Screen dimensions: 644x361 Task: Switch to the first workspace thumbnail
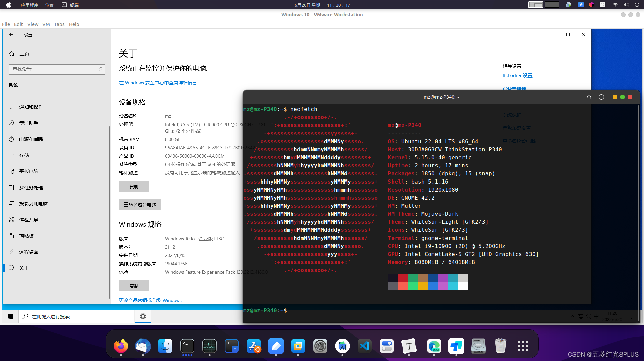(x=536, y=5)
